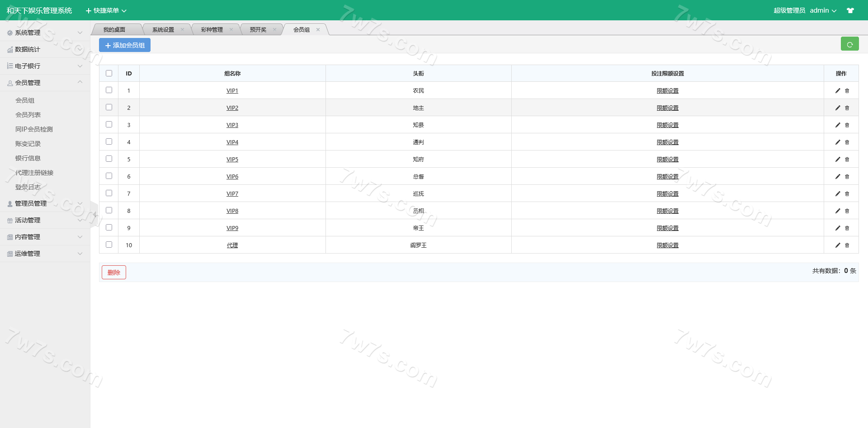Image resolution: width=868 pixels, height=428 pixels.
Task: Click the 添加会员组 button
Action: pyautogui.click(x=125, y=45)
